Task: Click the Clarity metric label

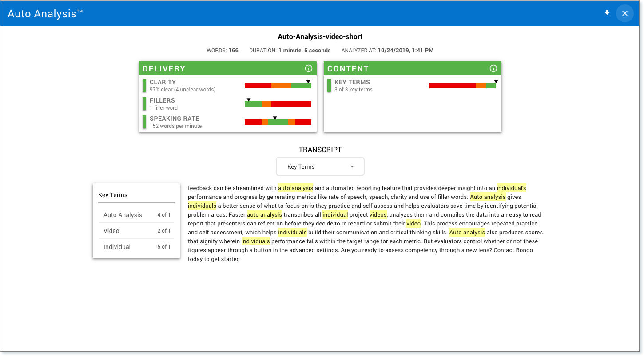Action: click(163, 82)
